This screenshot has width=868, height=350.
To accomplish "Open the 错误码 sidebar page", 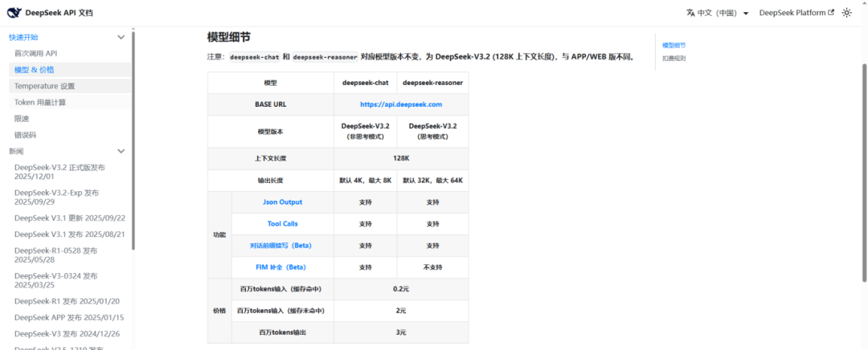I will (22, 135).
